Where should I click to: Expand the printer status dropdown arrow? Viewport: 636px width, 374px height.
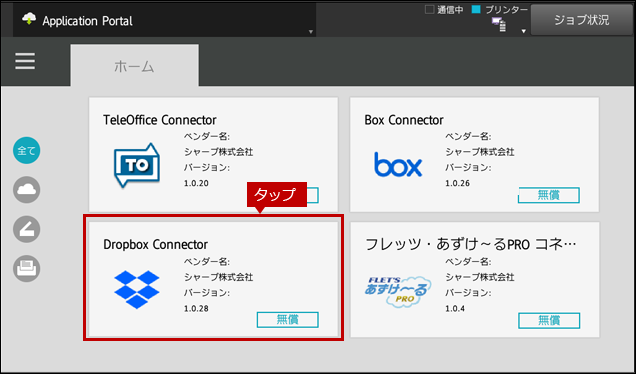coord(524,31)
